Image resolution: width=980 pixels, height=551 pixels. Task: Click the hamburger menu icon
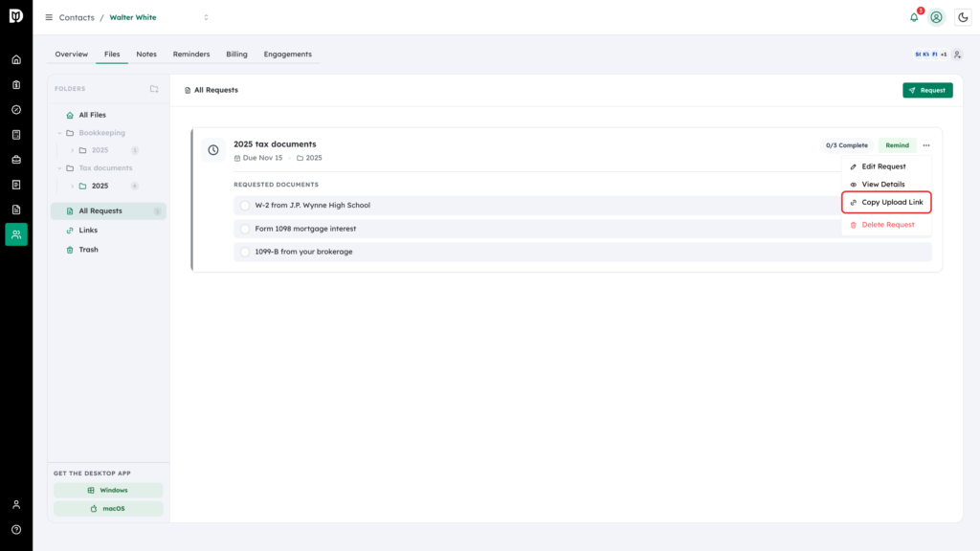(49, 17)
